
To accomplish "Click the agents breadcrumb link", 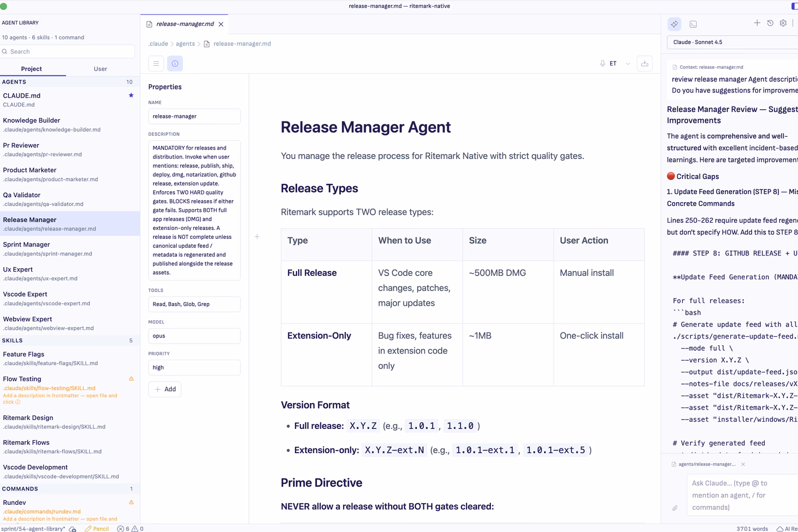I will tap(185, 44).
